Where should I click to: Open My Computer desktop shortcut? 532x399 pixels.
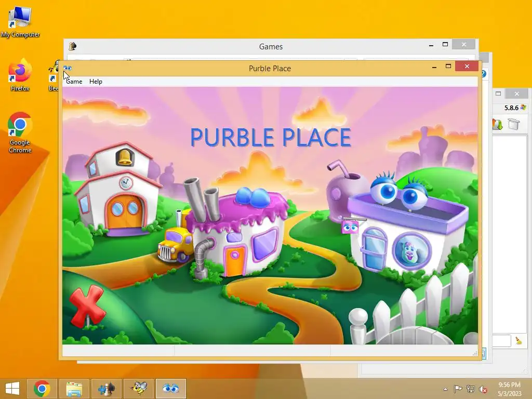coord(20,22)
